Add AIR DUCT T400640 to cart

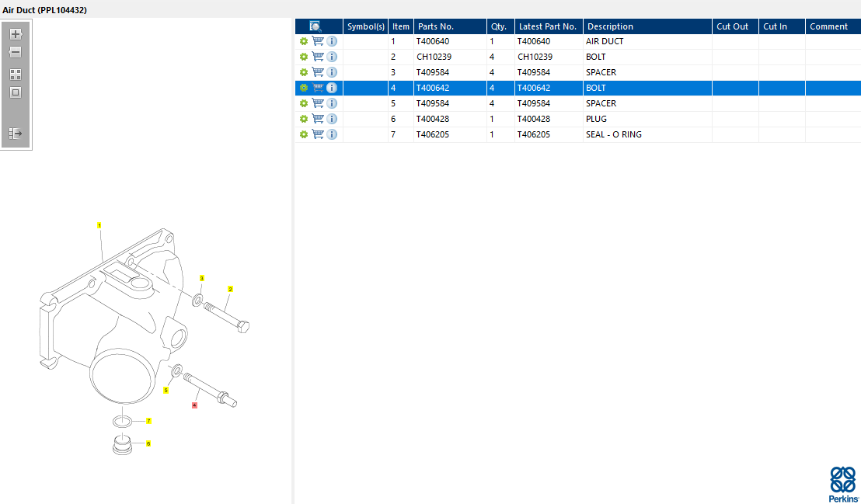coord(318,40)
